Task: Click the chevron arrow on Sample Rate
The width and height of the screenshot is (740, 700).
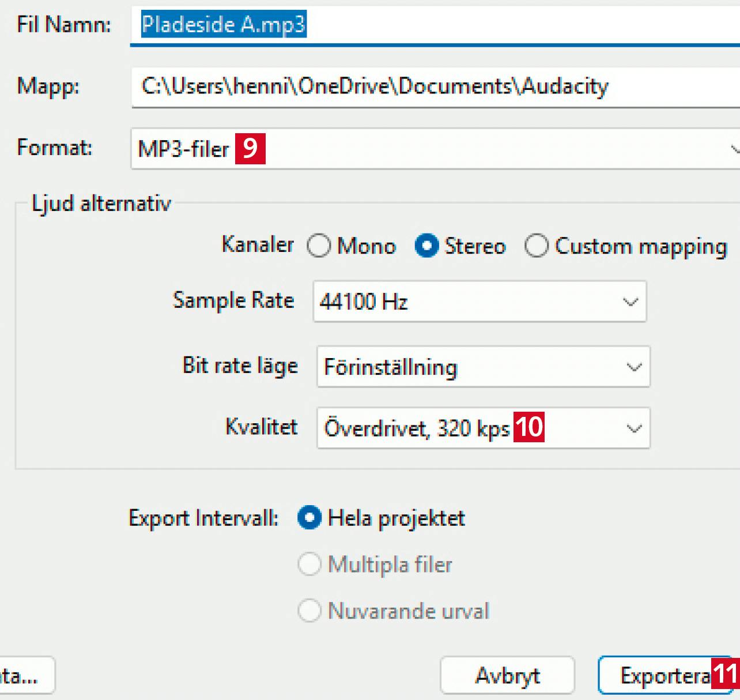Action: pos(630,302)
